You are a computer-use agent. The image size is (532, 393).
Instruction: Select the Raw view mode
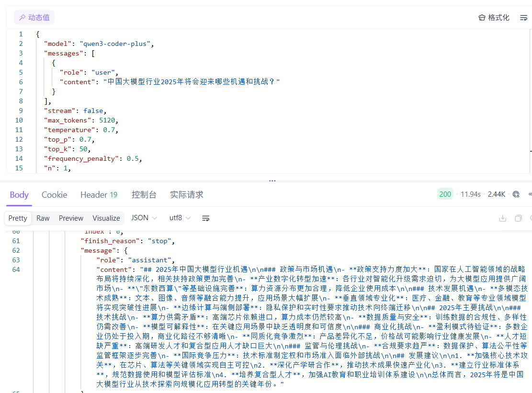pyautogui.click(x=43, y=218)
